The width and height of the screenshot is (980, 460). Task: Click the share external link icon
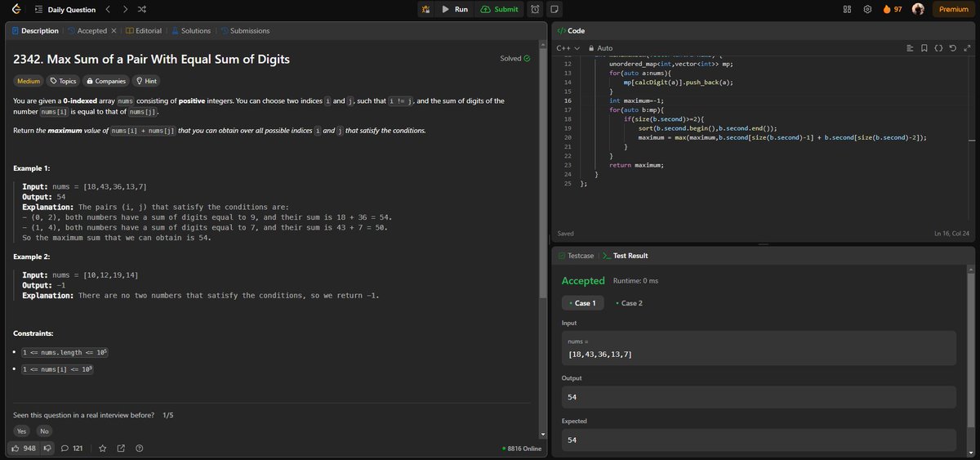point(121,448)
